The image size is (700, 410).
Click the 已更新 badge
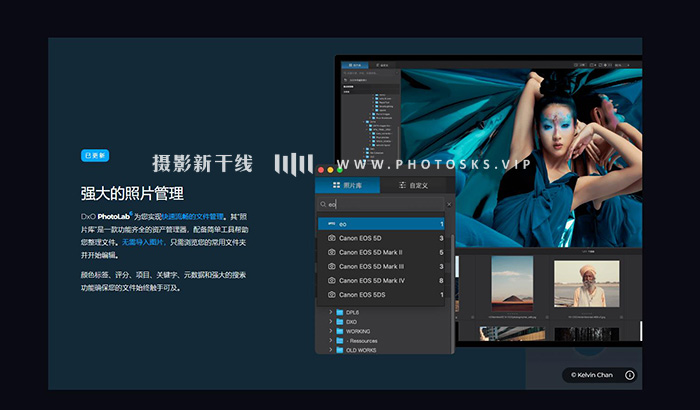[x=95, y=155]
